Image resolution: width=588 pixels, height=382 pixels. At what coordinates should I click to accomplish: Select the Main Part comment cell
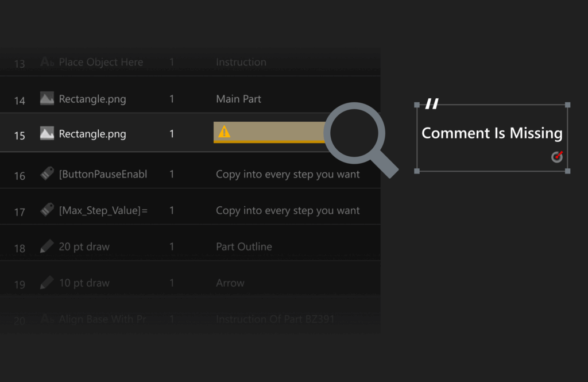coord(238,99)
